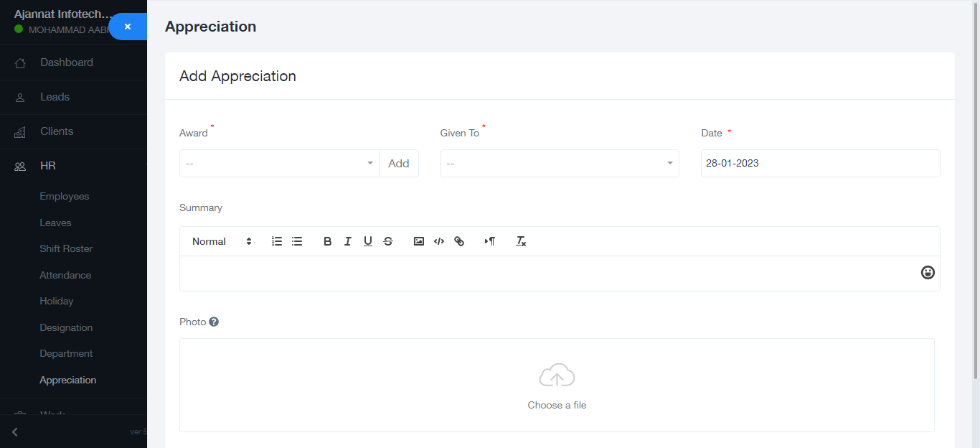Screen dimensions: 980x448
Task: Apply strikethrough in Summary toolbar
Action: [388, 242]
